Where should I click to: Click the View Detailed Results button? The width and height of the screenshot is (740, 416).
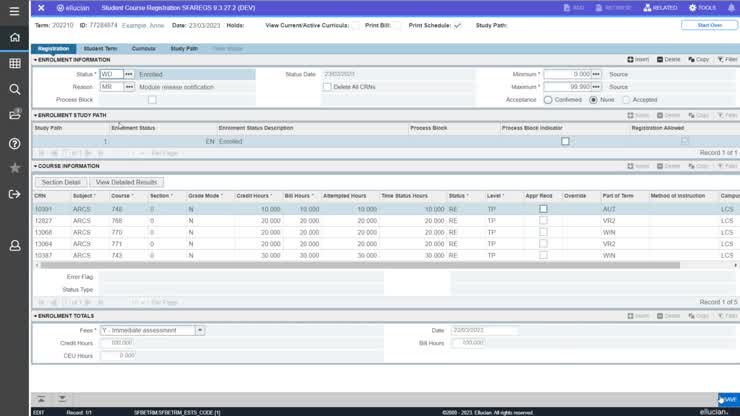pos(126,182)
